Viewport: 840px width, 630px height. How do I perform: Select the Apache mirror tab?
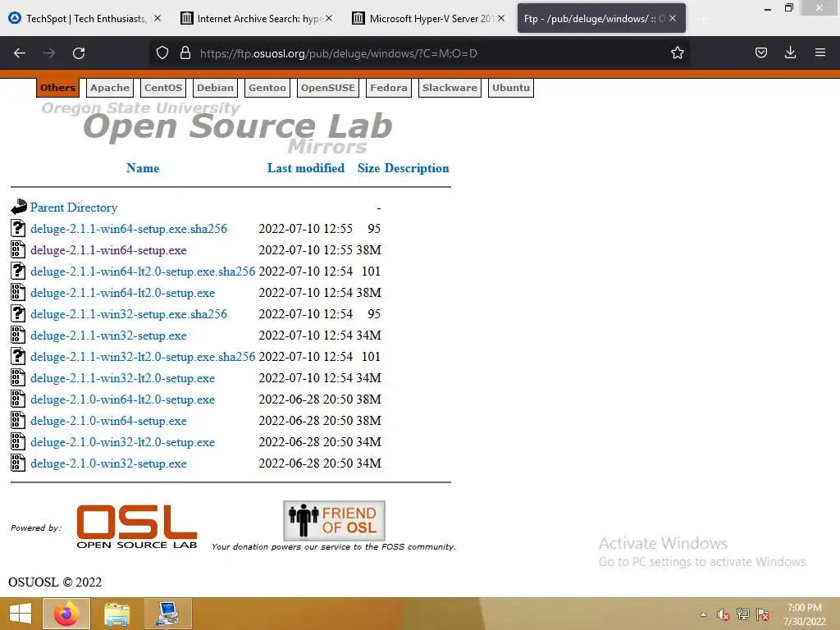click(110, 88)
